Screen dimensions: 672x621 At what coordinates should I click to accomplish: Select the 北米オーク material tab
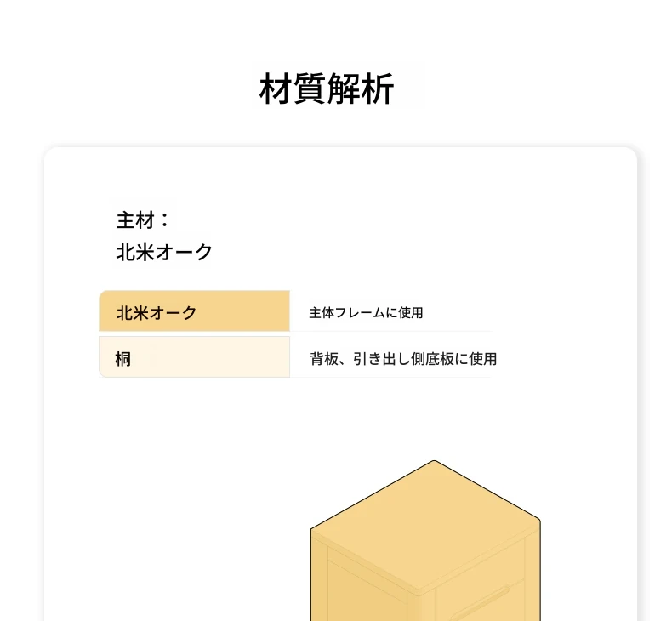[157, 312]
